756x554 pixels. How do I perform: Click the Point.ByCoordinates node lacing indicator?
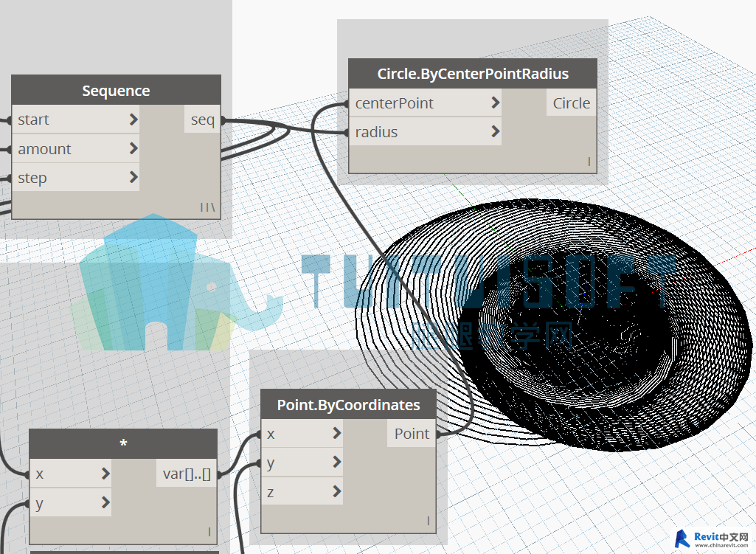tap(428, 522)
